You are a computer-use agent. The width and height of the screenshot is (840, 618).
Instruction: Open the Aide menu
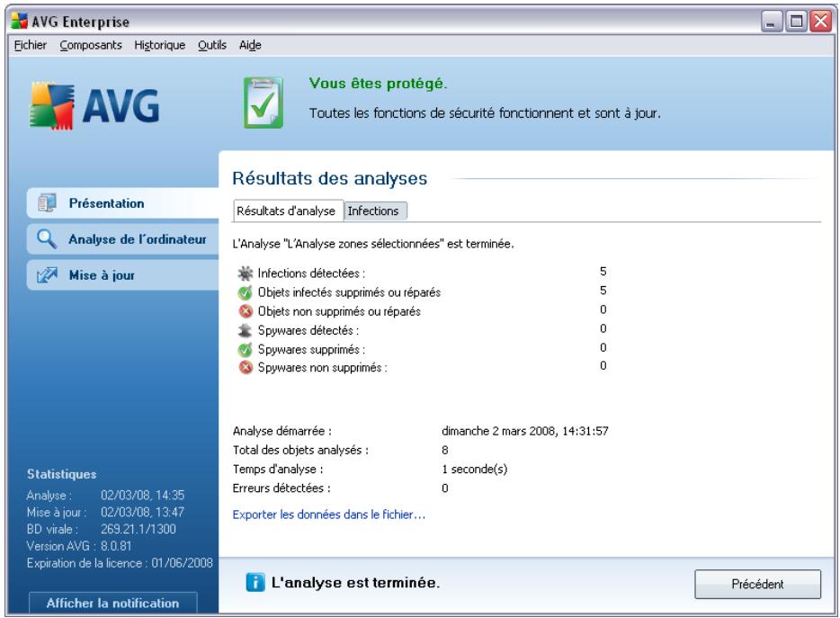click(x=250, y=45)
